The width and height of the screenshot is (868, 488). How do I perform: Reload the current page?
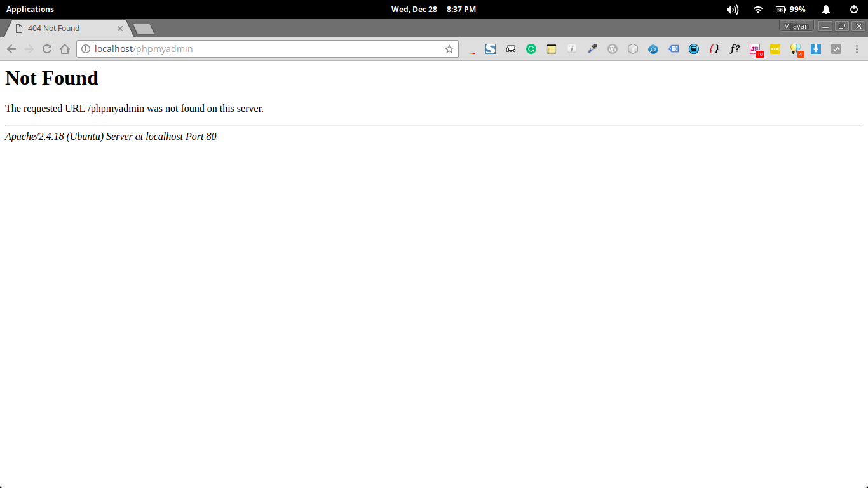point(47,49)
